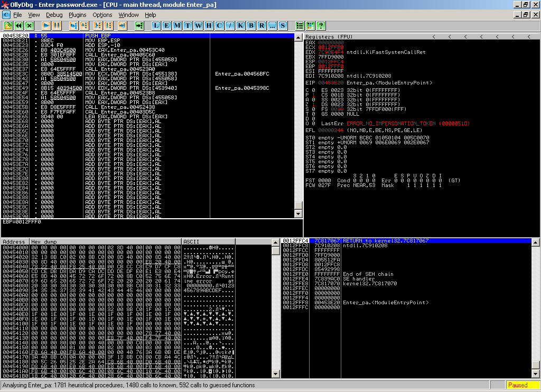The image size is (541, 392).
Task: Select the ADD ESP,-10 instruction row
Action: (x=148, y=45)
